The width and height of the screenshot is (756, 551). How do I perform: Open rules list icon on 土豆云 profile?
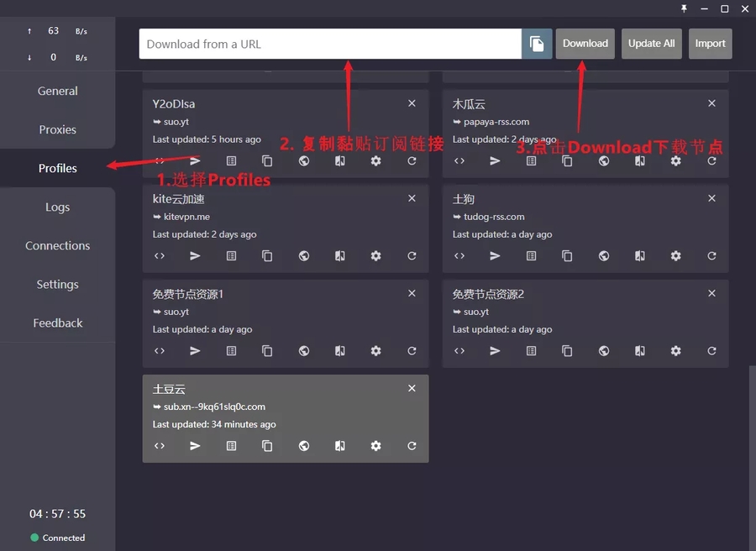pyautogui.click(x=231, y=446)
